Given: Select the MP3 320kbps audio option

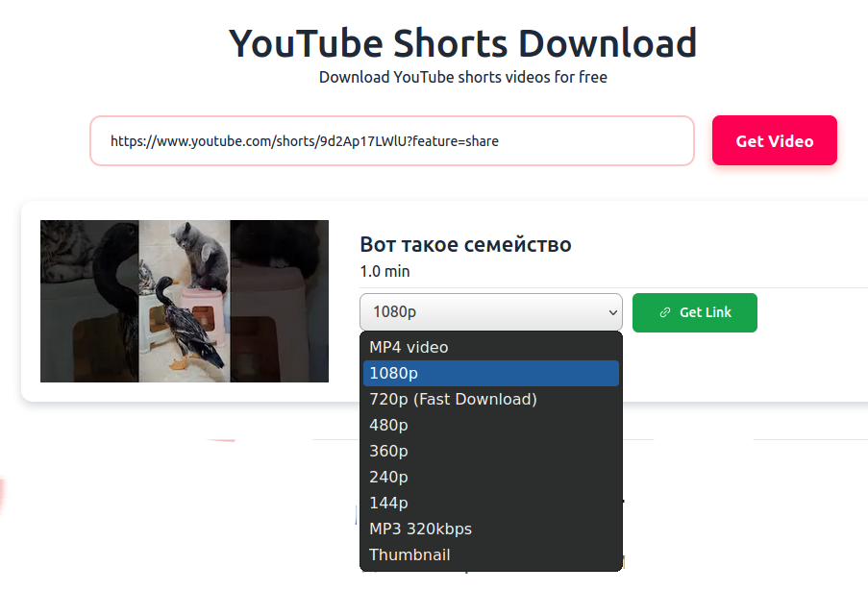Looking at the screenshot, I should (420, 529).
